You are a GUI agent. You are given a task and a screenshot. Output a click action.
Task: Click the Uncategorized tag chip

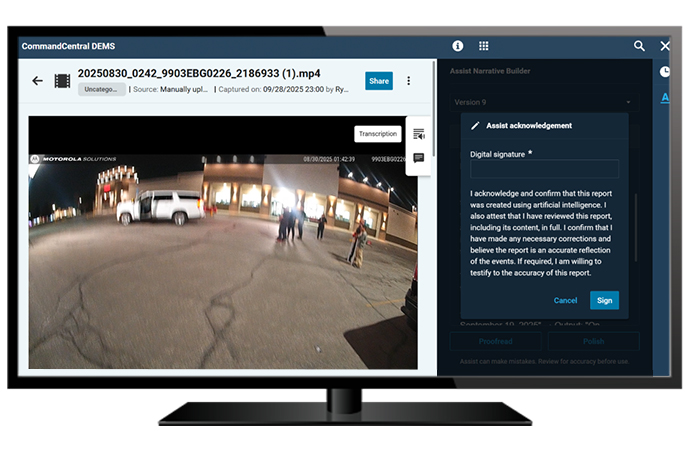102,89
